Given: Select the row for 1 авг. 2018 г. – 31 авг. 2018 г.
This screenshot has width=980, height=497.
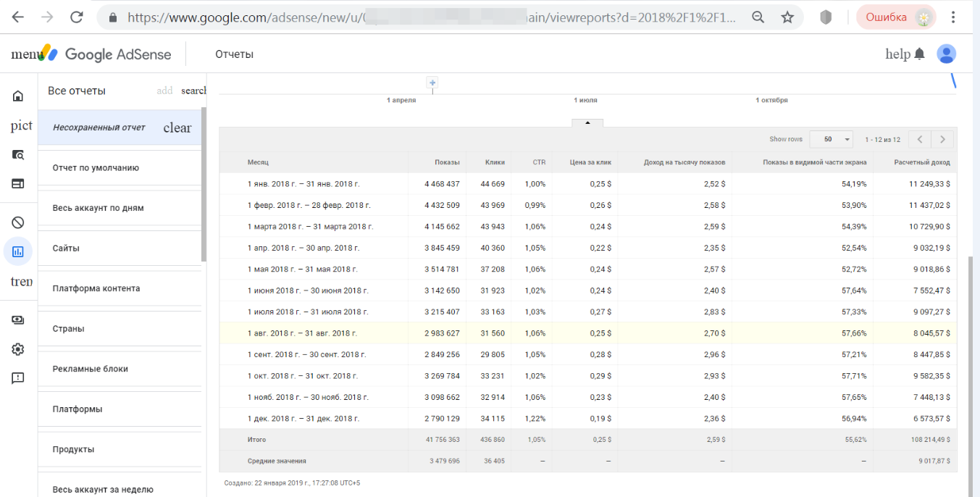Looking at the screenshot, I should click(587, 333).
